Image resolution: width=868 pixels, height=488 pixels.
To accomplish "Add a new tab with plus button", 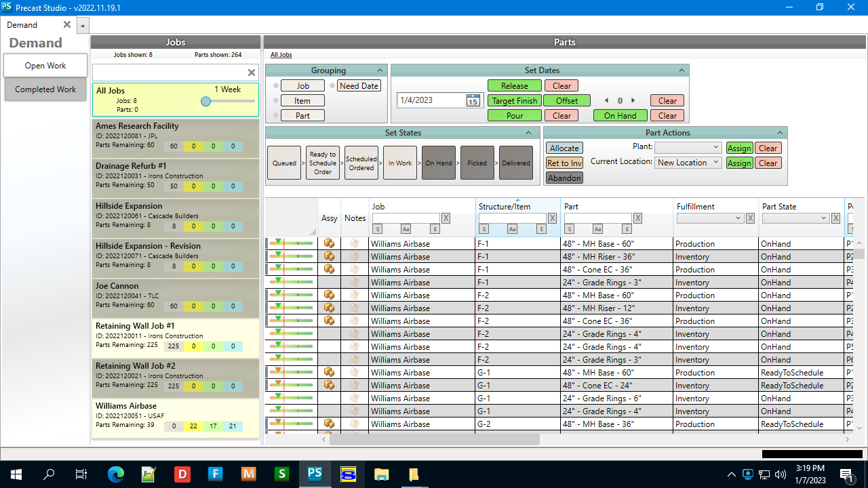I will pyautogui.click(x=83, y=26).
